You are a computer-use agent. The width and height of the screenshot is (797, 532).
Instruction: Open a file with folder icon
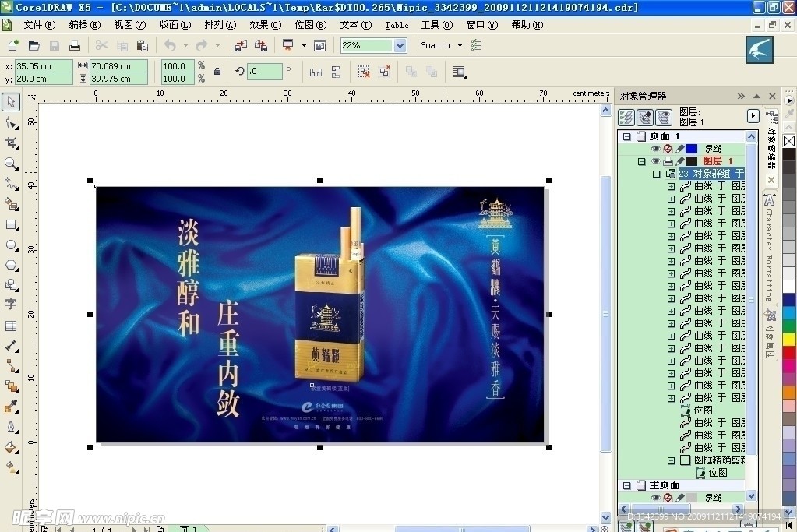point(34,45)
